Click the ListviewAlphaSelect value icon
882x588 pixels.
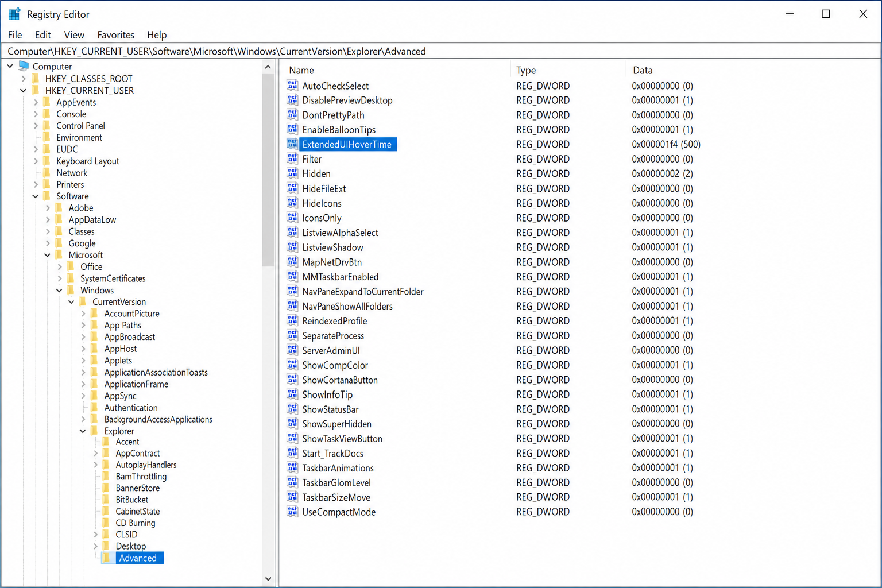[x=292, y=233]
